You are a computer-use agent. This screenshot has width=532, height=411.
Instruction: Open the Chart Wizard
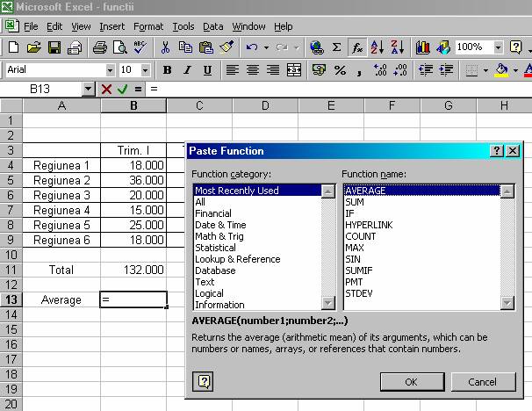tap(423, 47)
